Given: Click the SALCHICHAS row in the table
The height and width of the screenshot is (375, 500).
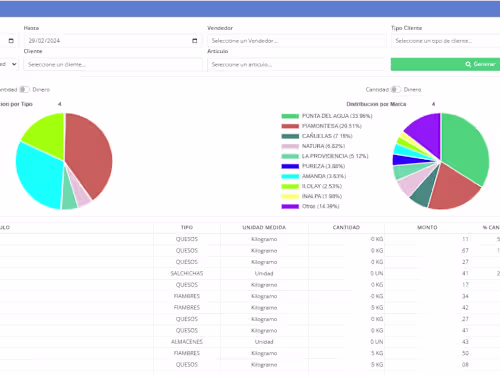Looking at the screenshot, I should coord(250,273).
